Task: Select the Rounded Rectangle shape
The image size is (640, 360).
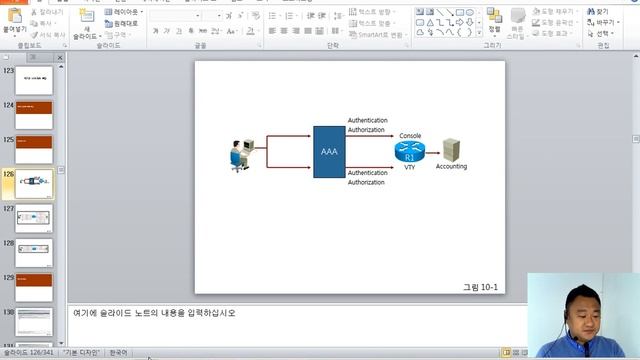Action: coord(420,22)
